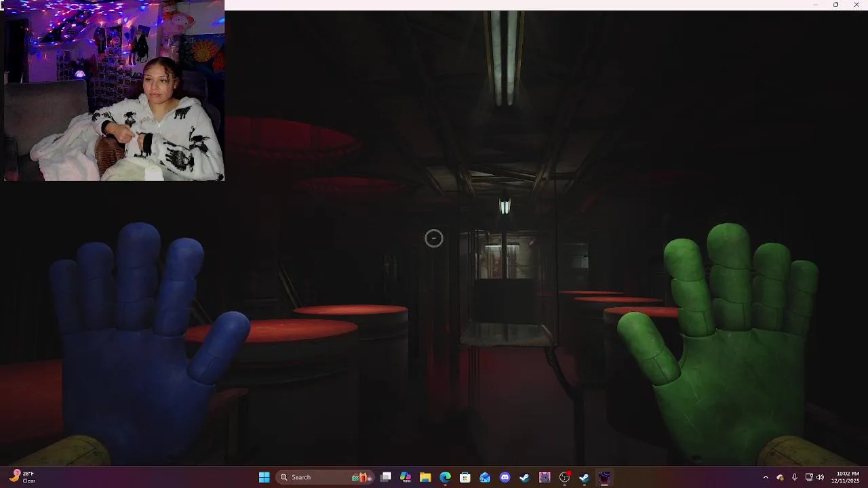Click the webcam overlay of the streamer

(114, 91)
